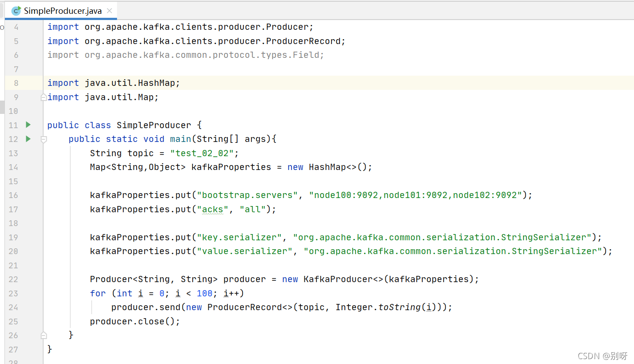This screenshot has width=634, height=364.
Task: Click the number 100 in loop condition
Action: 205,293
